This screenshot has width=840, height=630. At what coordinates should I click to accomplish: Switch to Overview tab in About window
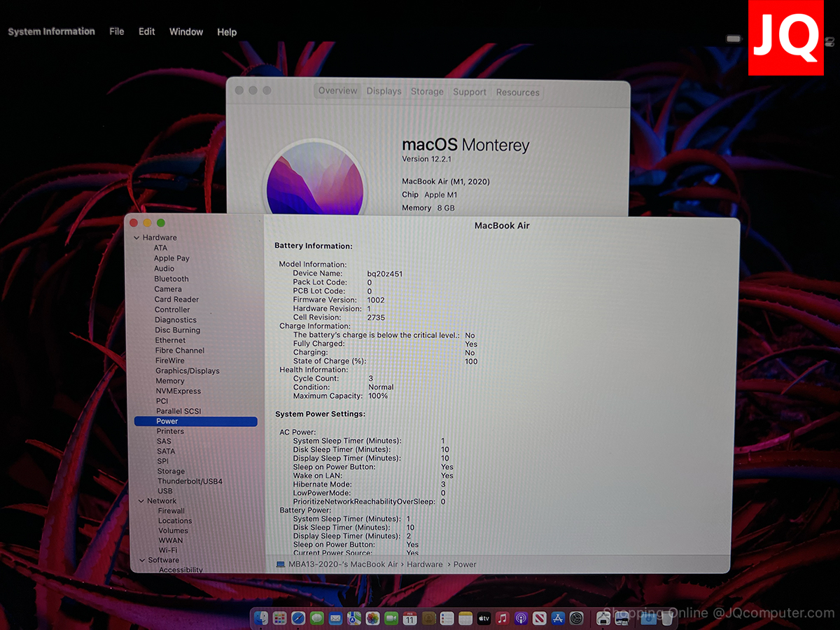click(338, 91)
